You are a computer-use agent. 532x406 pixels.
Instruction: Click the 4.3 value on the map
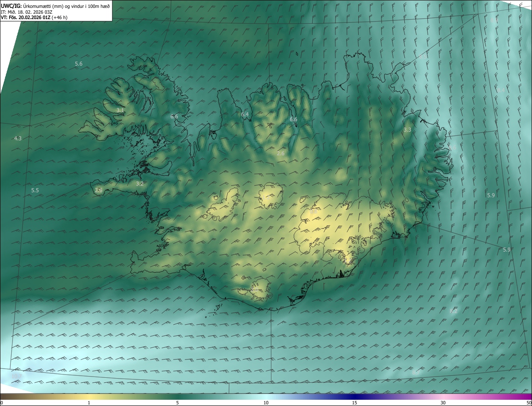pyautogui.click(x=17, y=138)
